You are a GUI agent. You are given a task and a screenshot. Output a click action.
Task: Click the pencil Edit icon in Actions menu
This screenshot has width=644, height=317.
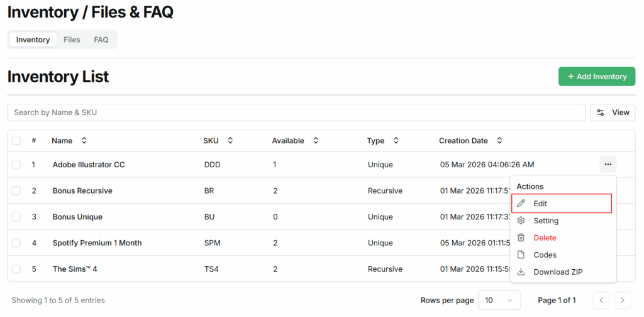[521, 204]
